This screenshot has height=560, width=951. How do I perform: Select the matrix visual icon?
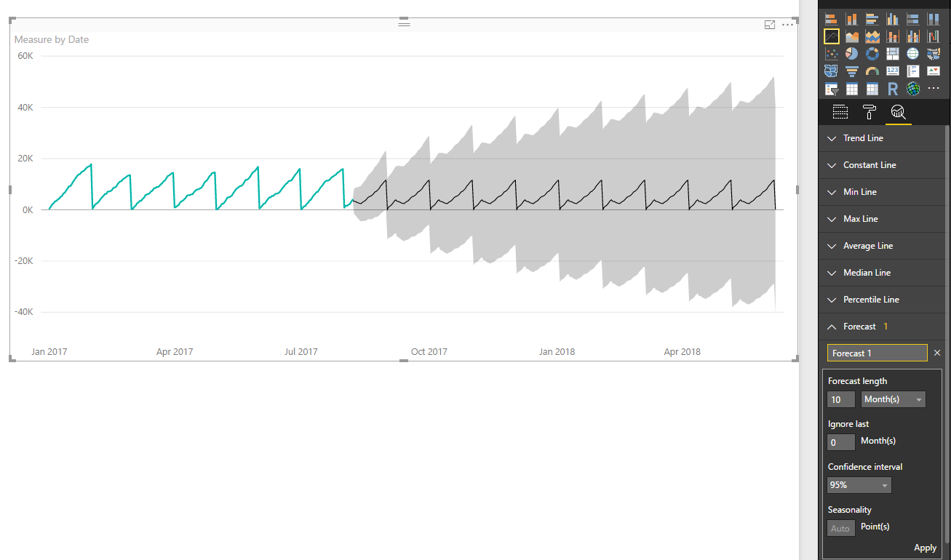(872, 89)
